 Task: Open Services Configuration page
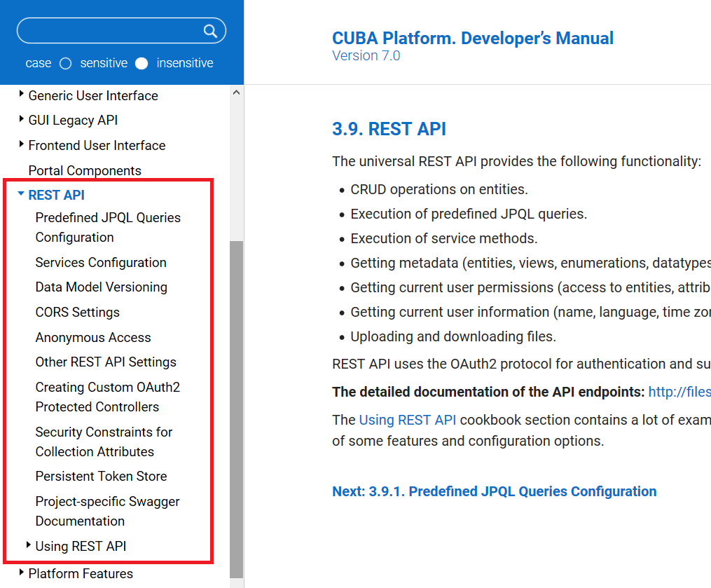coord(100,262)
